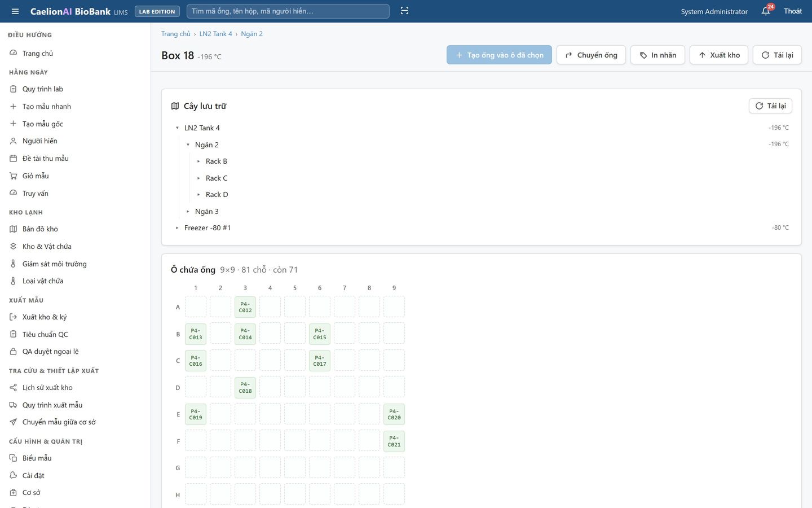Click the sample search input field
Screen dimensions: 812x508
(288, 11)
